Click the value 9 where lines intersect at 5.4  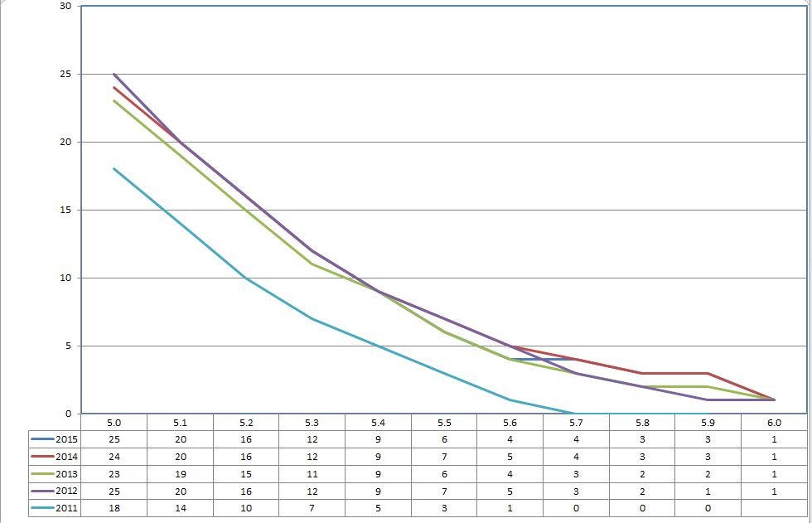click(379, 291)
